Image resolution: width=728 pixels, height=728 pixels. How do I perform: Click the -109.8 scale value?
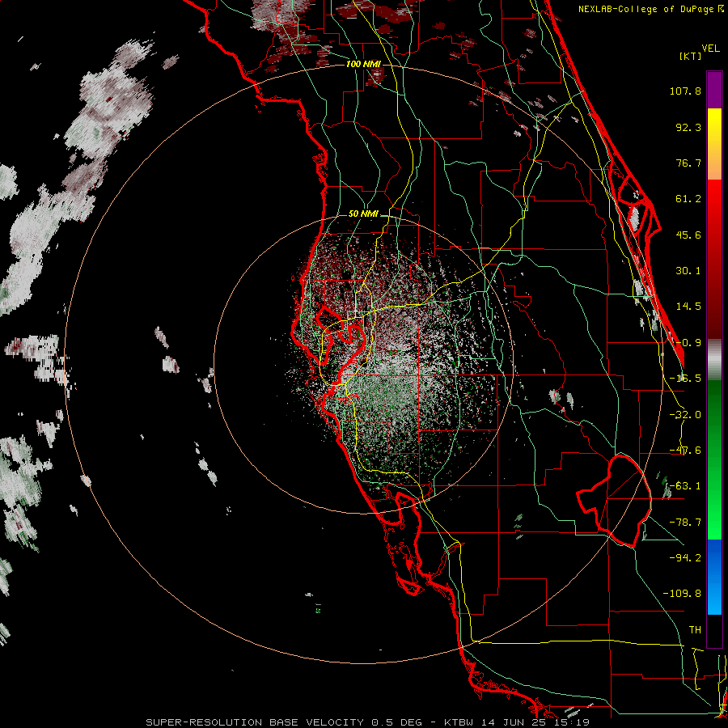[682, 594]
